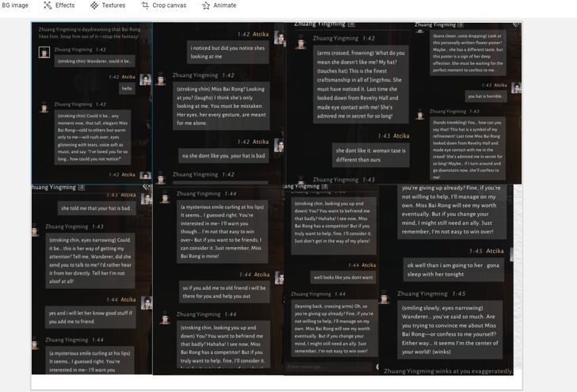This screenshot has width=577, height=392.
Task: Click the "well looks like you dont want" bubble
Action: (342, 277)
